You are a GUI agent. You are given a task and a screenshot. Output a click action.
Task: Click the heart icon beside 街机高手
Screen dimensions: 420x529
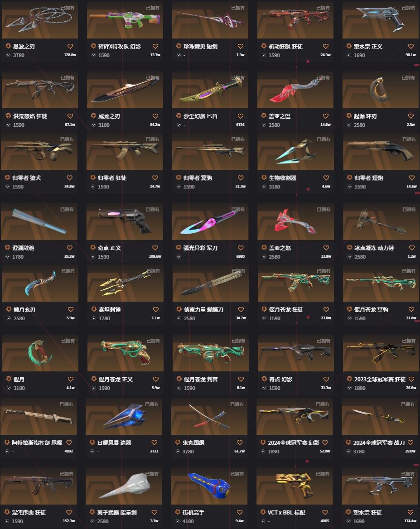pos(240,512)
